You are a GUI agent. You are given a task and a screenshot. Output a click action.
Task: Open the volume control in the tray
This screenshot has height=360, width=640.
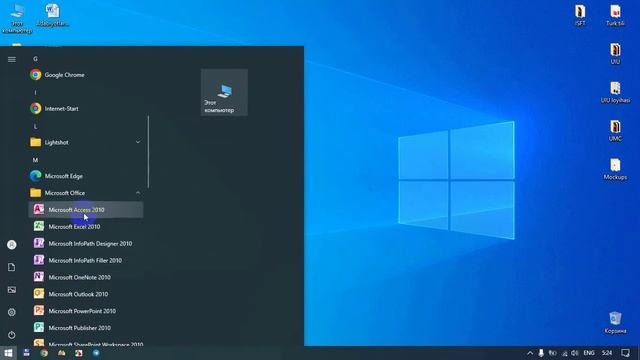(x=575, y=353)
